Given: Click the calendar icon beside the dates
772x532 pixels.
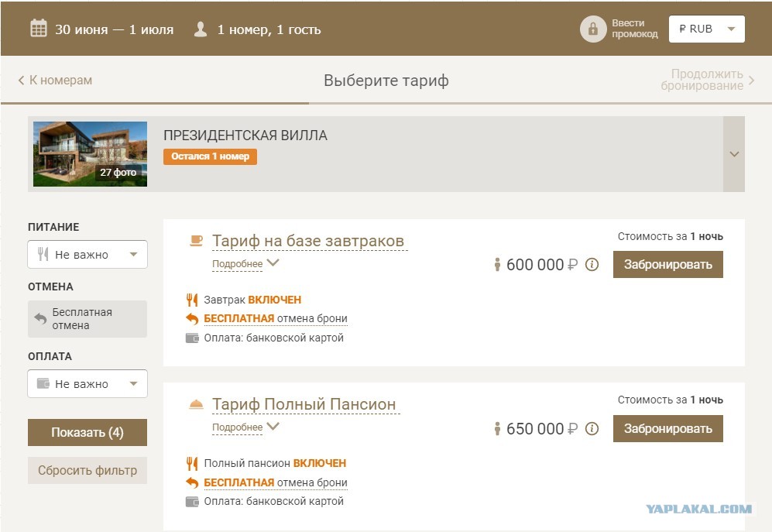Looking at the screenshot, I should 39,29.
